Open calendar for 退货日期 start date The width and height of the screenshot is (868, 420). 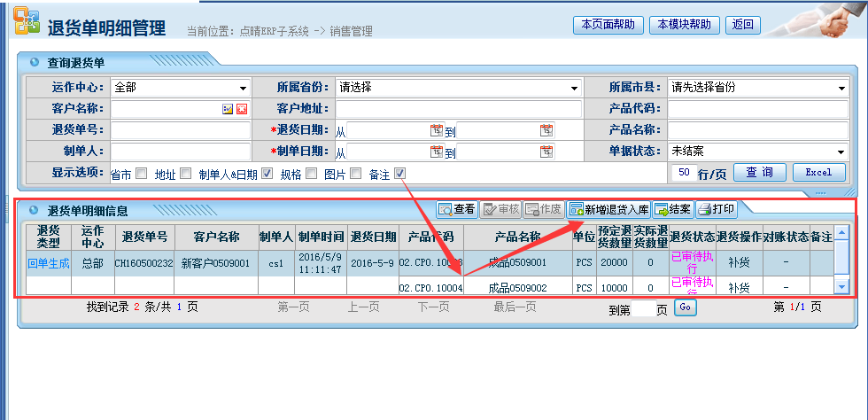tap(436, 130)
